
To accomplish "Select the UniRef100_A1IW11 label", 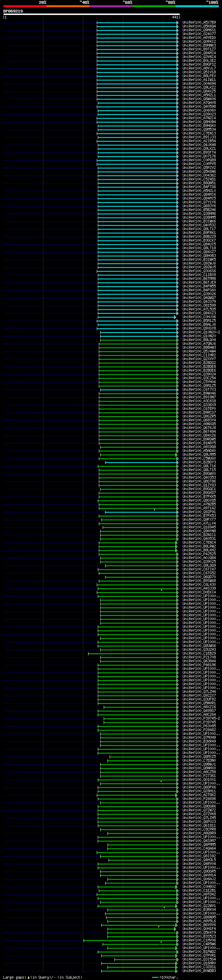I will coord(199,80).
